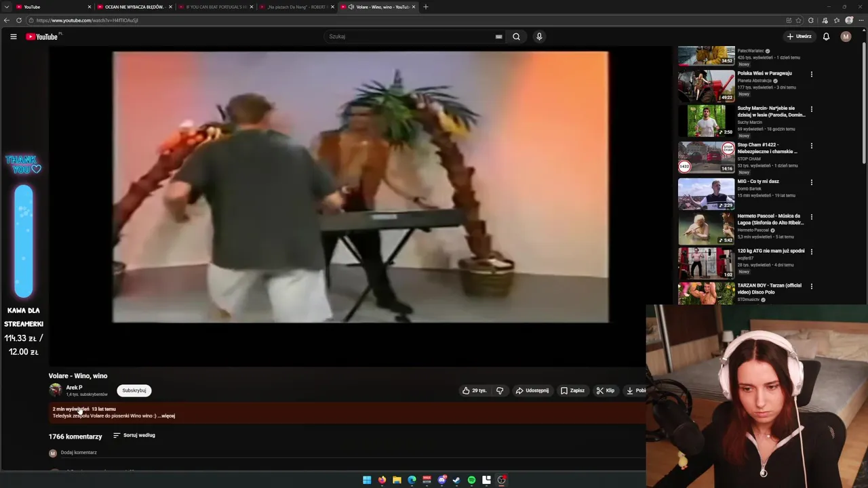This screenshot has height=488, width=868.
Task: Open options for 120 kg ATG video
Action: [x=812, y=251]
